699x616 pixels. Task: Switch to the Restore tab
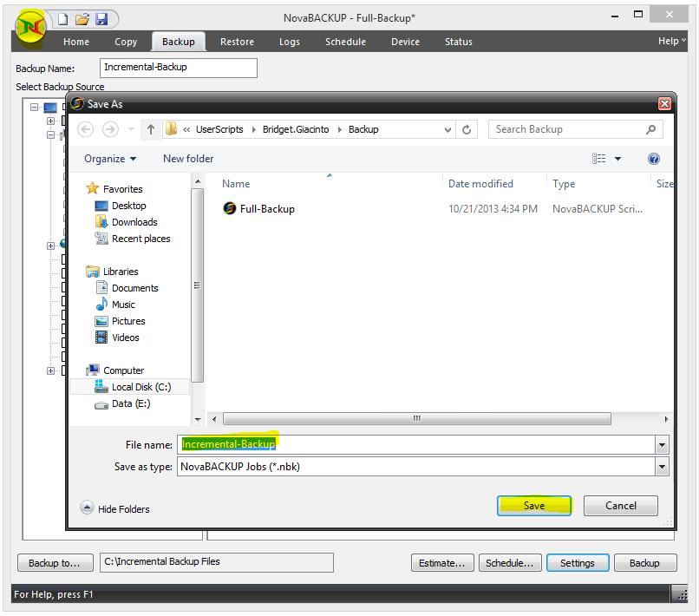click(237, 42)
